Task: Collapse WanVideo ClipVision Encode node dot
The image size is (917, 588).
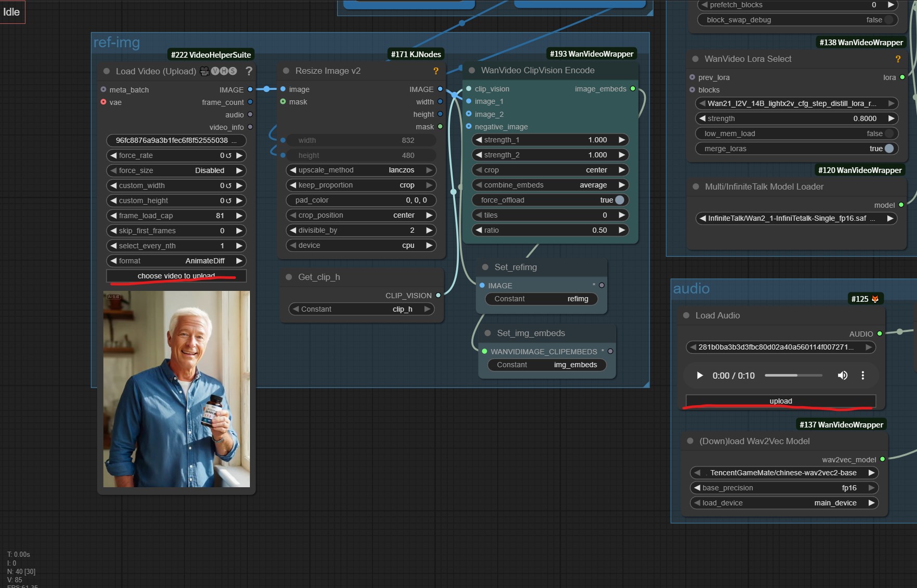Action: tap(472, 70)
